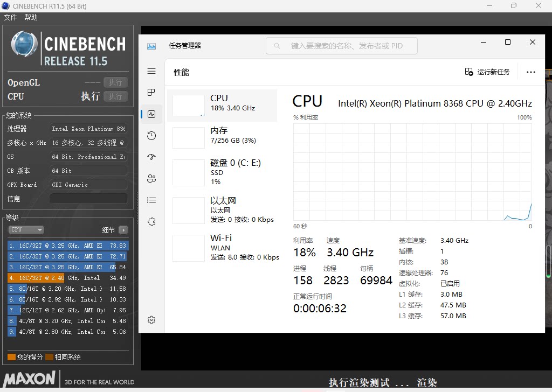Click the 处理器 field in Cinebench
The width and height of the screenshot is (552, 392).
(x=88, y=129)
